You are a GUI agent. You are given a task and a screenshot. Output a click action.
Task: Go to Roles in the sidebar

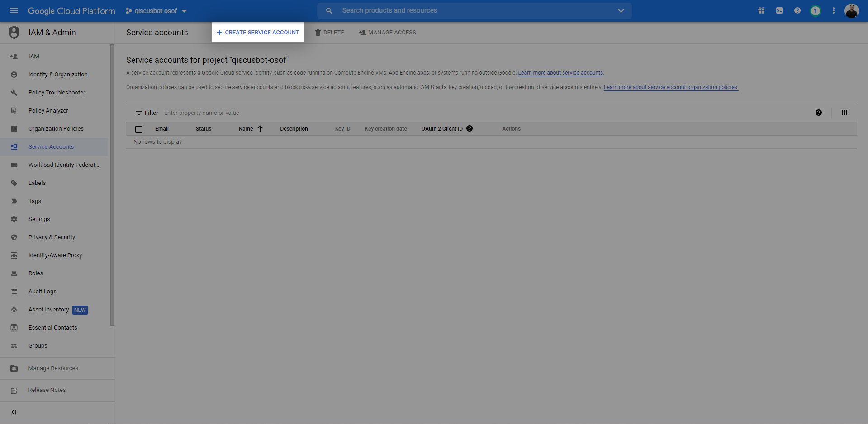click(36, 273)
